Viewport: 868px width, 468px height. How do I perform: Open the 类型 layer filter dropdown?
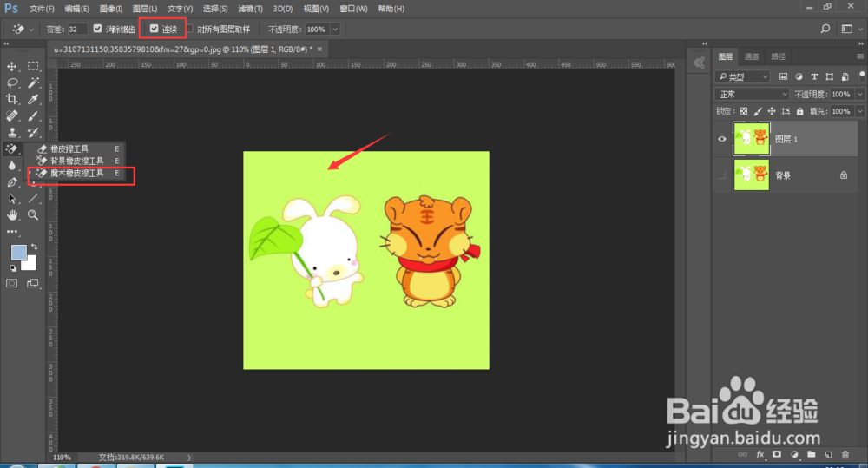coord(742,76)
